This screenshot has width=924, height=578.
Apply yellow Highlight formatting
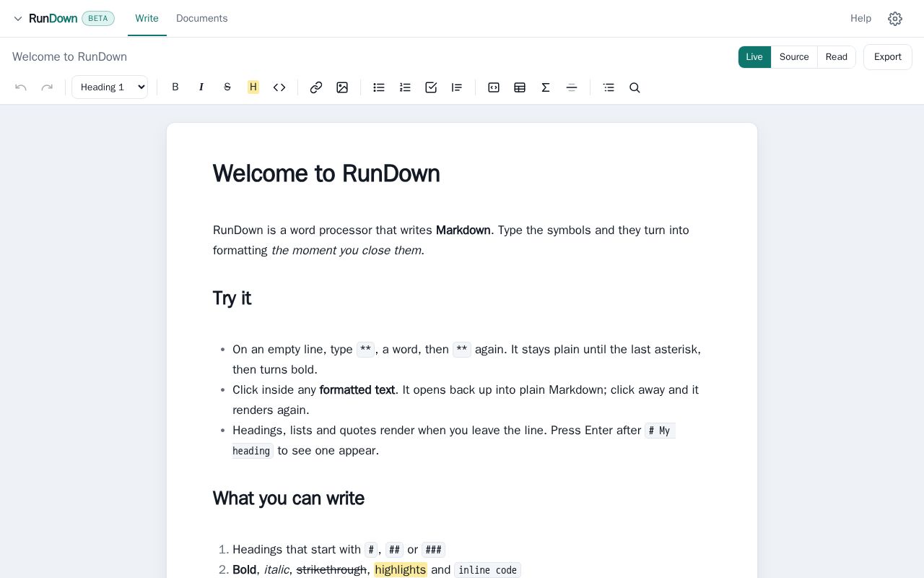coord(253,87)
